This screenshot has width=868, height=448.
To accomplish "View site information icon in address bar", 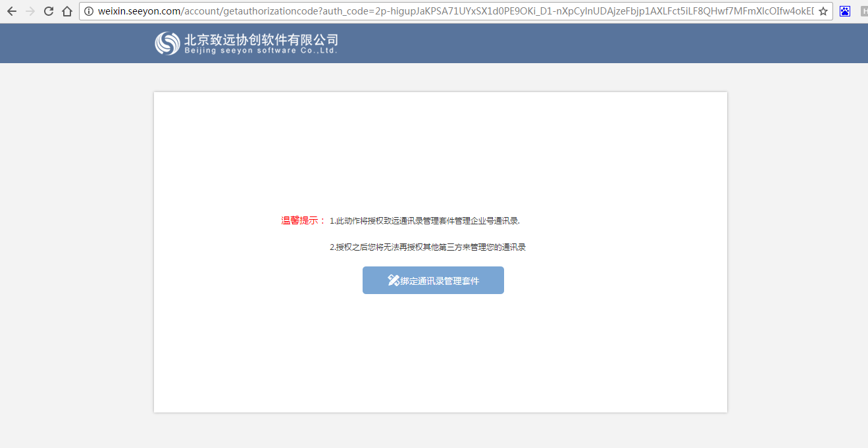I will coord(89,11).
